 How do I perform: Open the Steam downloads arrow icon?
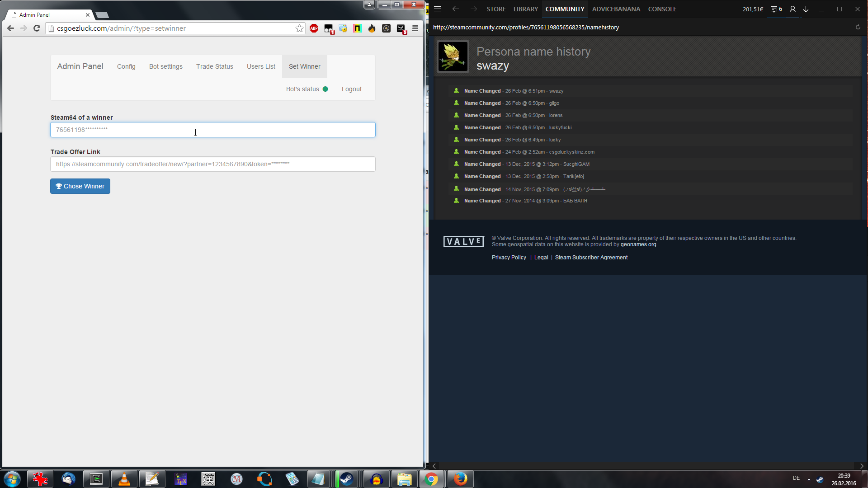point(806,9)
